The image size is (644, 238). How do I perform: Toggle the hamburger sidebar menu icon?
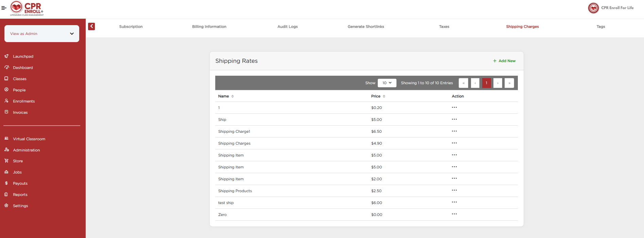click(4, 8)
